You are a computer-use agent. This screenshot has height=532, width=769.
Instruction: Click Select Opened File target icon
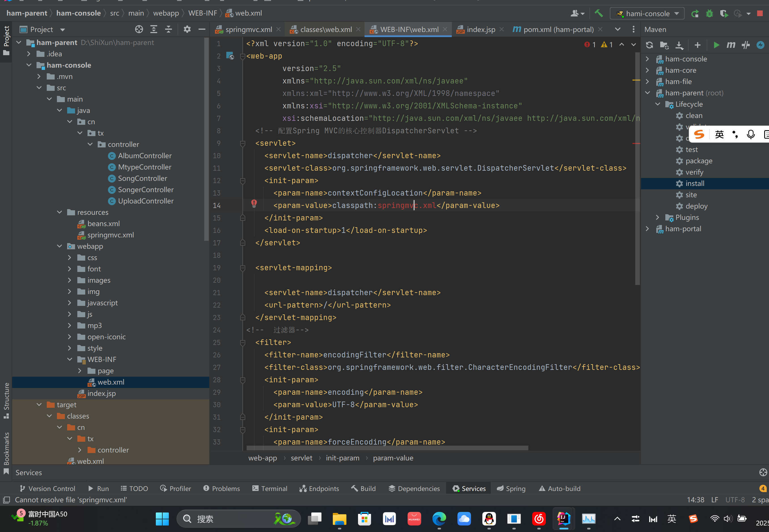139,29
